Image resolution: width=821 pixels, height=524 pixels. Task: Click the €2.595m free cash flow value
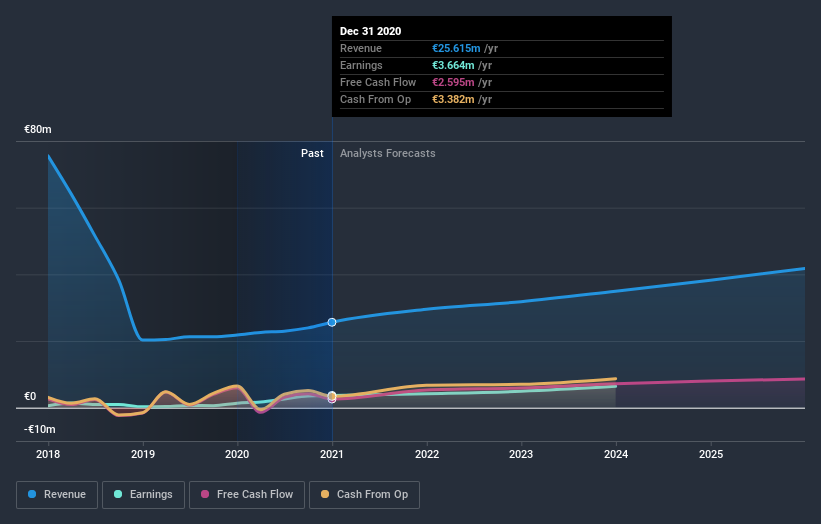tap(453, 82)
